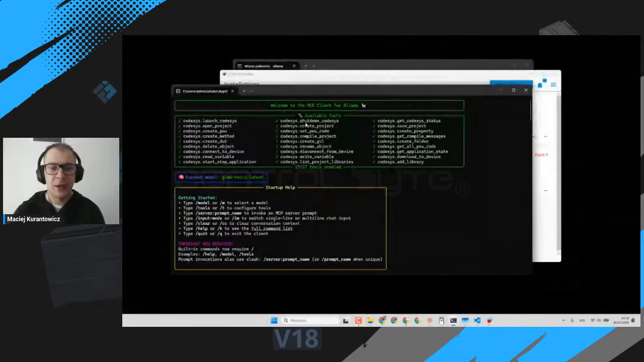This screenshot has height=362, width=644.
Task: Open the hamburger menu in the CODESYS Installer
Action: [553, 84]
